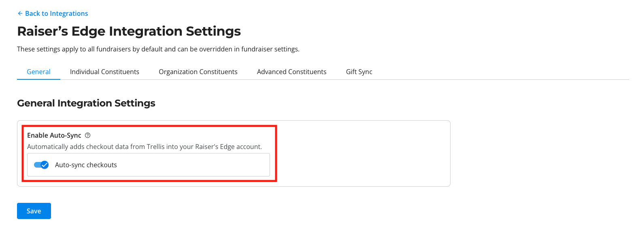The height and width of the screenshot is (249, 644).
Task: Save the Raiser's Edge integration settings
Action: pyautogui.click(x=34, y=211)
